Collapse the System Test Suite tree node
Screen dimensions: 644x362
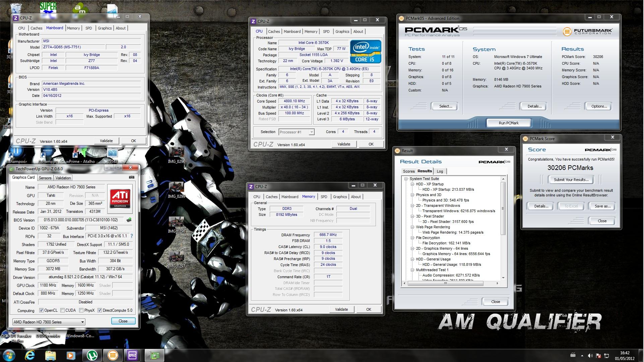pyautogui.click(x=406, y=179)
